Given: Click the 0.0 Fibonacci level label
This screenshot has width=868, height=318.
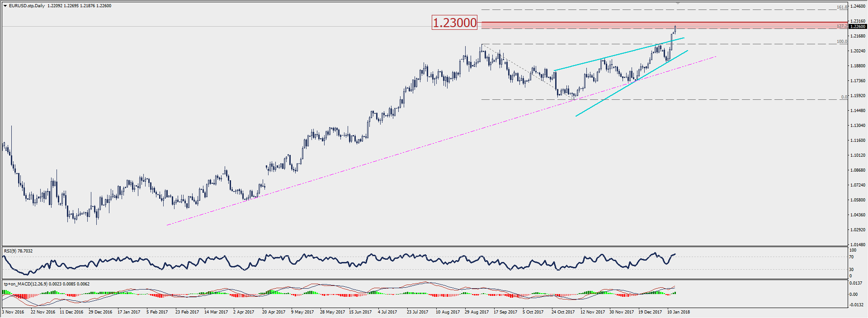Looking at the screenshot, I should click(844, 97).
